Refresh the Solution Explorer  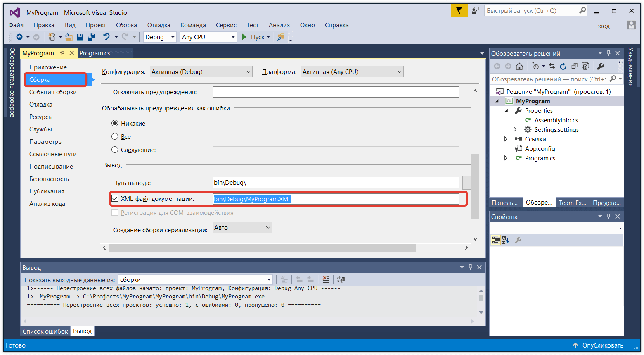[x=563, y=66]
